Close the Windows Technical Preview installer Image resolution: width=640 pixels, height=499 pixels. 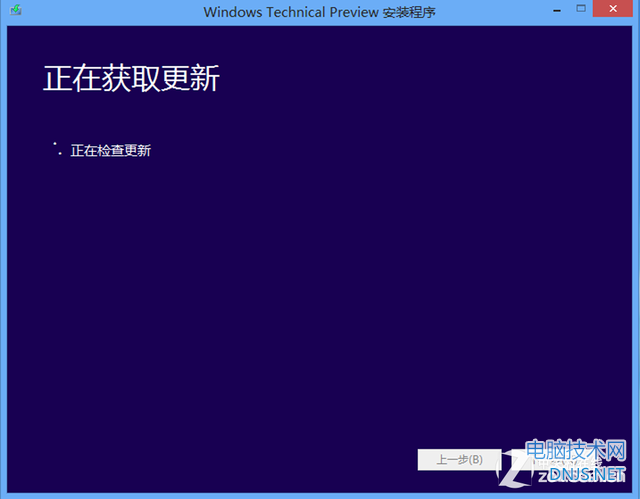pos(613,9)
